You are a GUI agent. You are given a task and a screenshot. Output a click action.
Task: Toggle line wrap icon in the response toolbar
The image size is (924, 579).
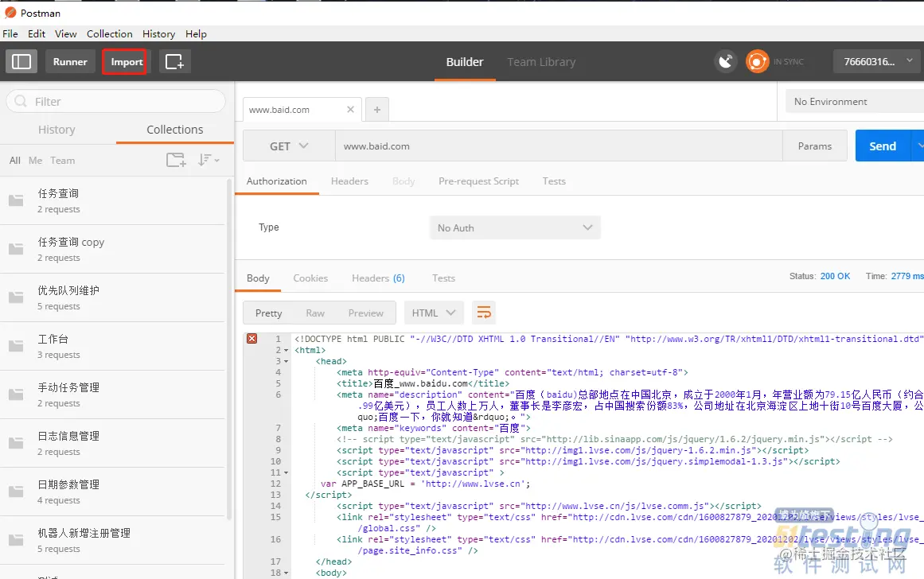[484, 313]
